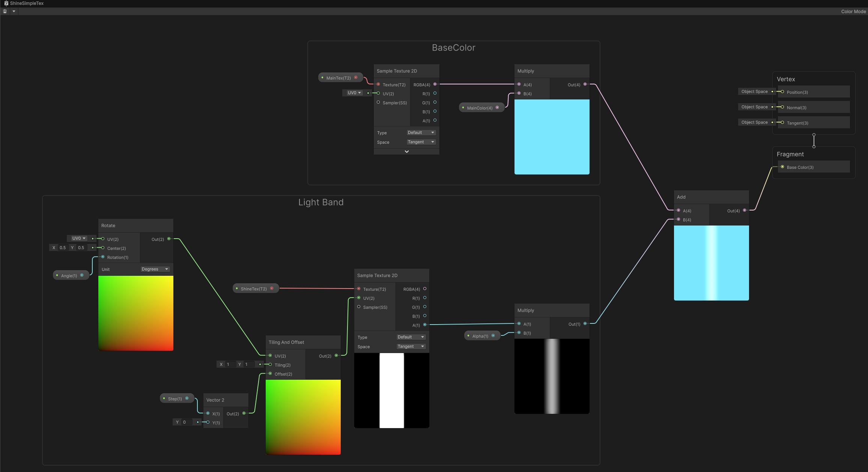
Task: Click the Alpha(1) property output port
Action: pyautogui.click(x=493, y=336)
